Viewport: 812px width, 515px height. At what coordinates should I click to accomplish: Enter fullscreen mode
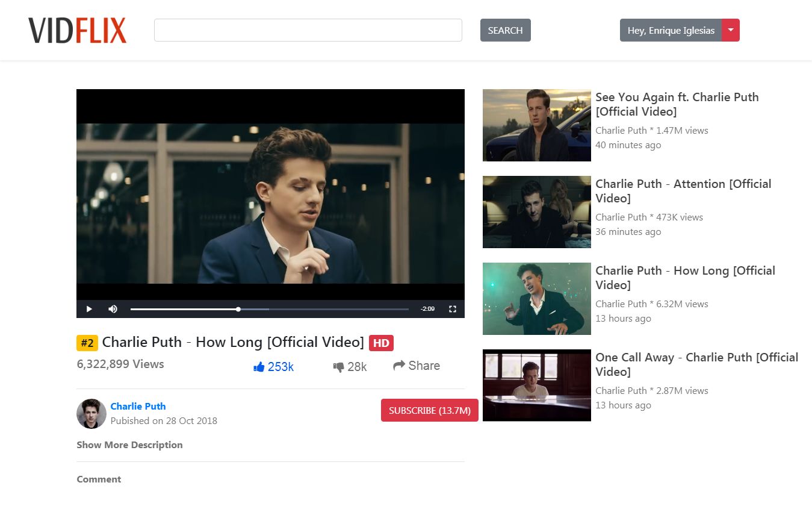(453, 309)
